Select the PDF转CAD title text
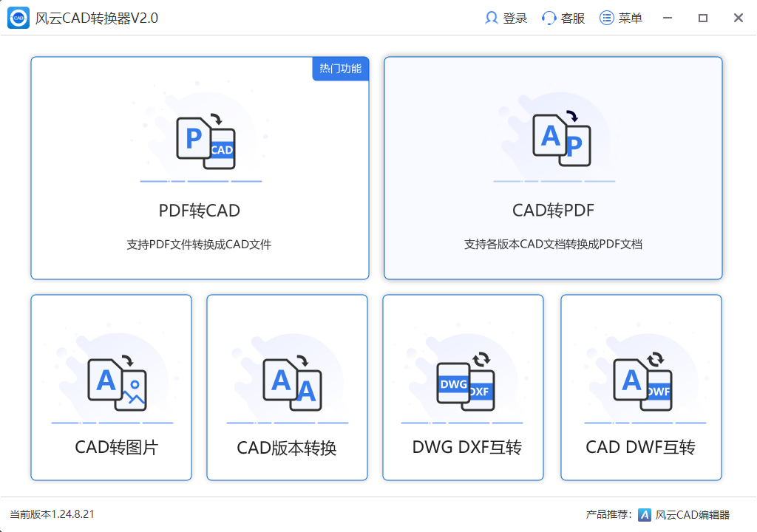 tap(200, 211)
